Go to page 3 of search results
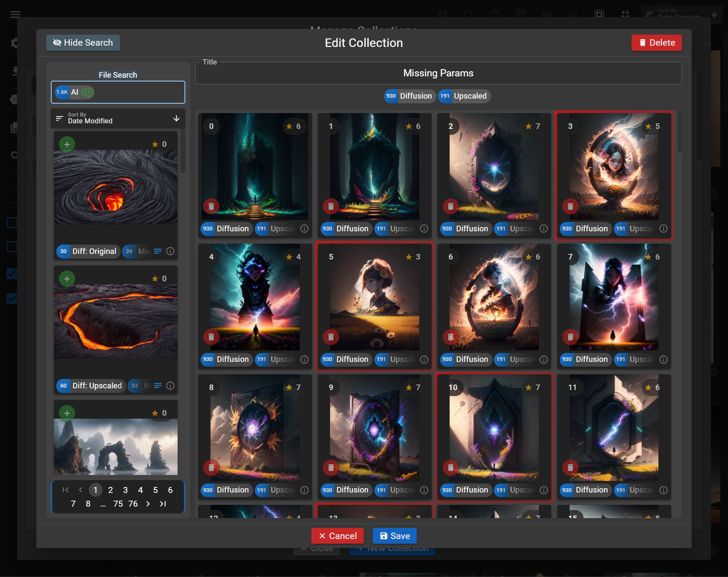The width and height of the screenshot is (728, 577). coord(126,490)
